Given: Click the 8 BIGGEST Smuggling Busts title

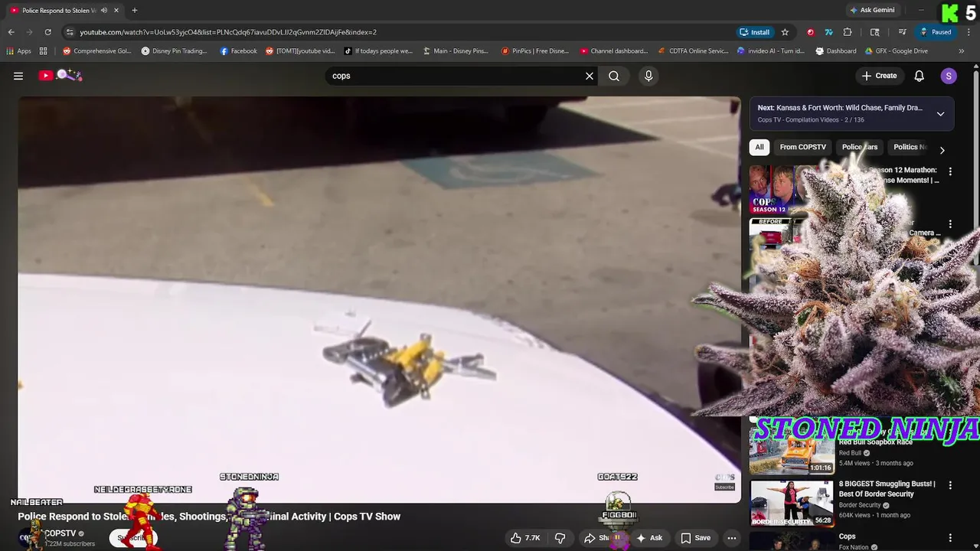Looking at the screenshot, I should (887, 488).
